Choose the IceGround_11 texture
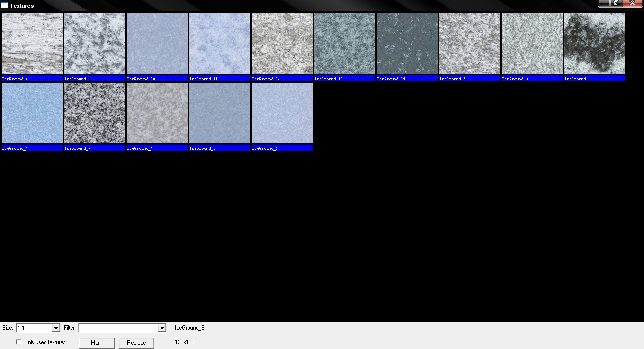This screenshot has height=349, width=644. (x=220, y=44)
